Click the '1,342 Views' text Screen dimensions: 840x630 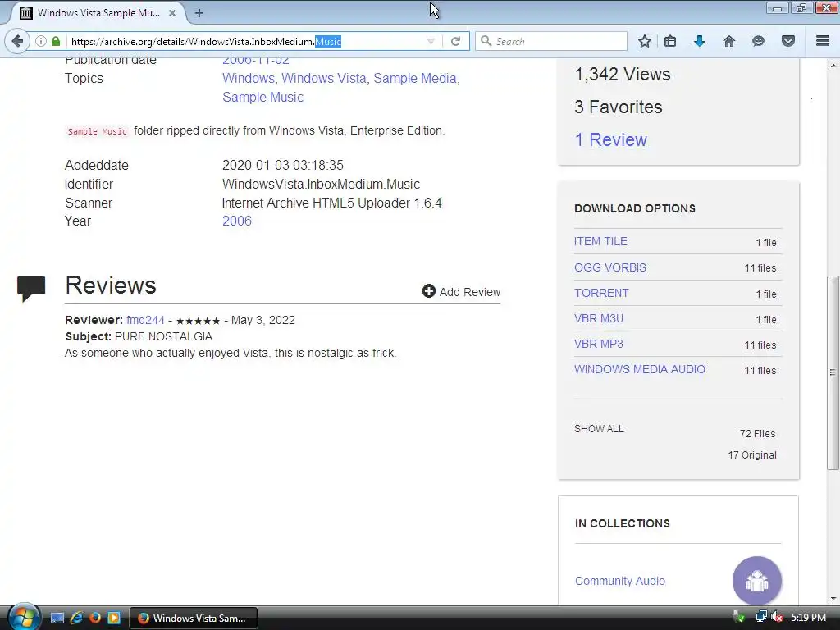coord(623,74)
